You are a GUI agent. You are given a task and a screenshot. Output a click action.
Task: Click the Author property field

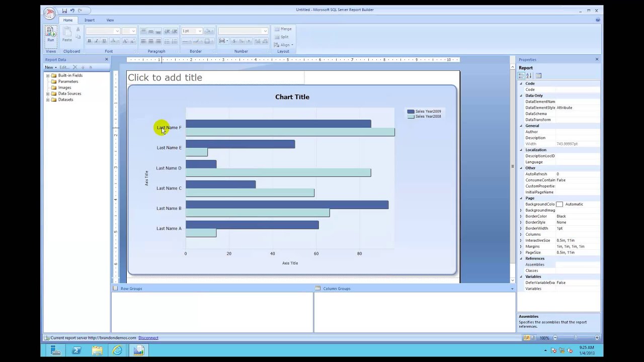click(578, 132)
